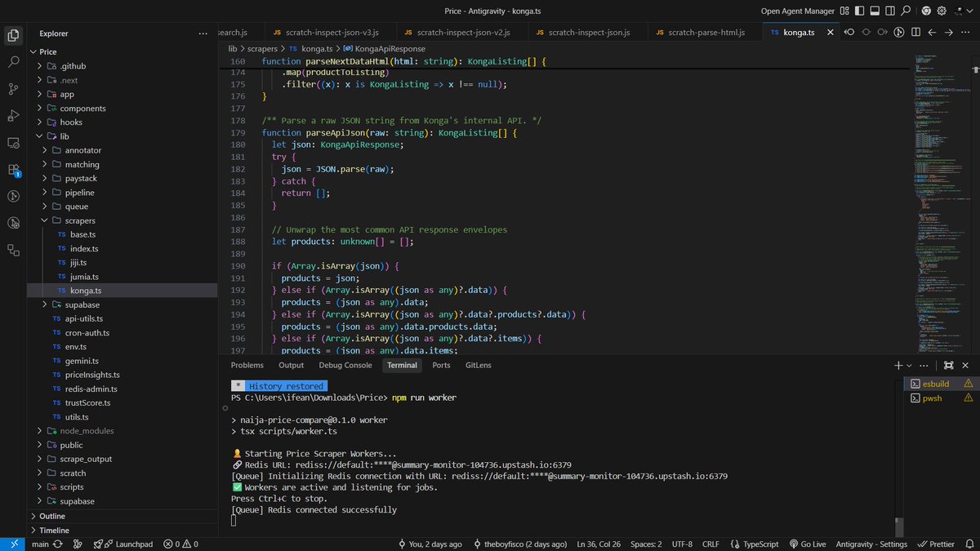Image resolution: width=980 pixels, height=551 pixels.
Task: Close the terminal panel
Action: point(967,366)
